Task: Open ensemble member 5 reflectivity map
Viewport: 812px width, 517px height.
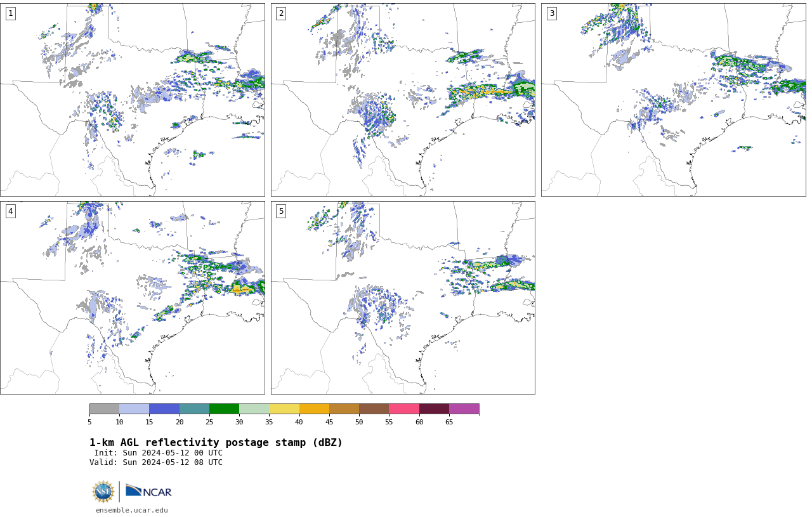Action: tap(403, 298)
